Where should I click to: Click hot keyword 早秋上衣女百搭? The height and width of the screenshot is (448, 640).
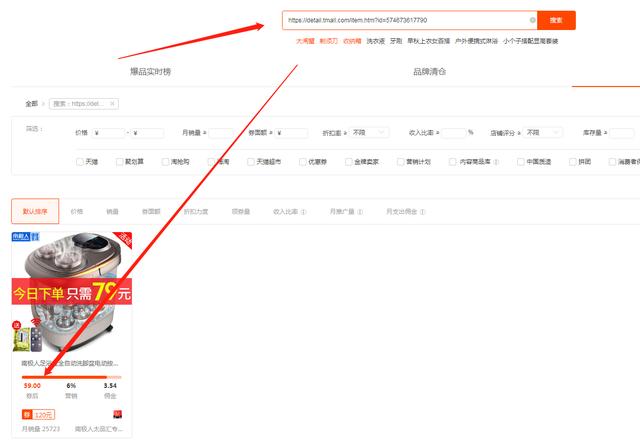tap(429, 41)
